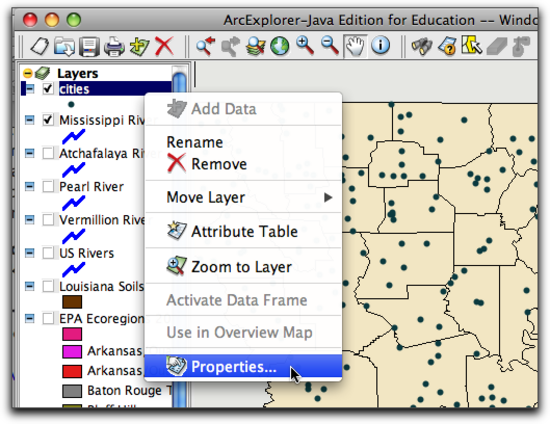
Task: Select the Zoom In magnifier tool
Action: click(304, 46)
